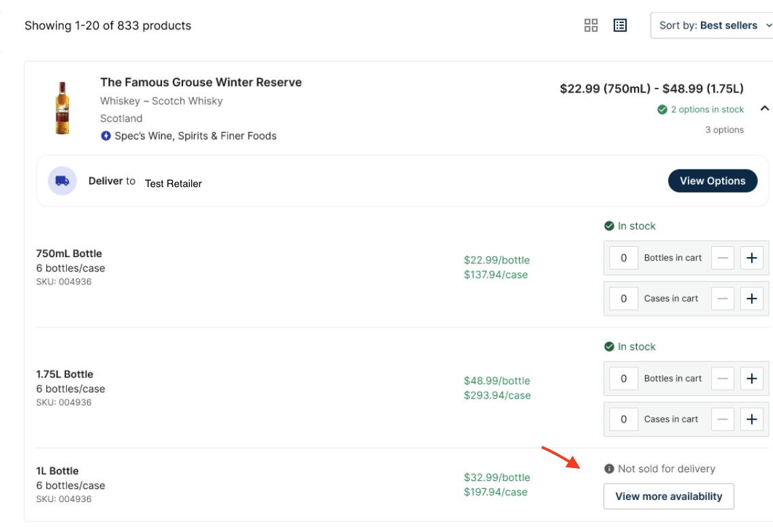Open The Famous Grouse Winter Reserve product page

pos(200,82)
